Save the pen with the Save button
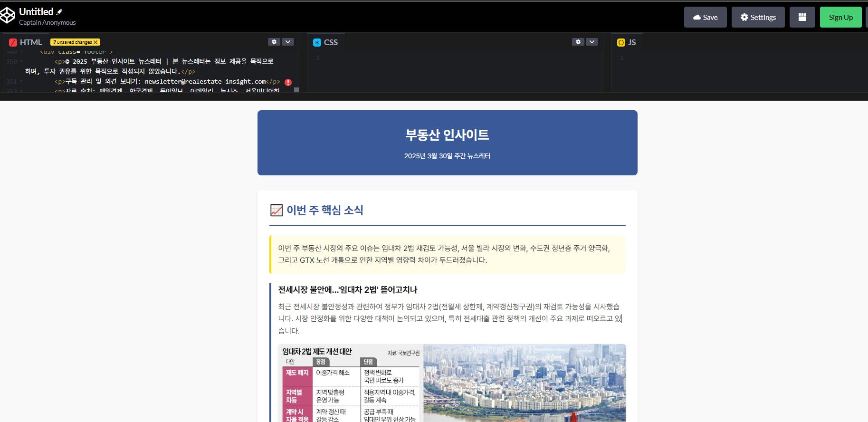 pos(705,17)
